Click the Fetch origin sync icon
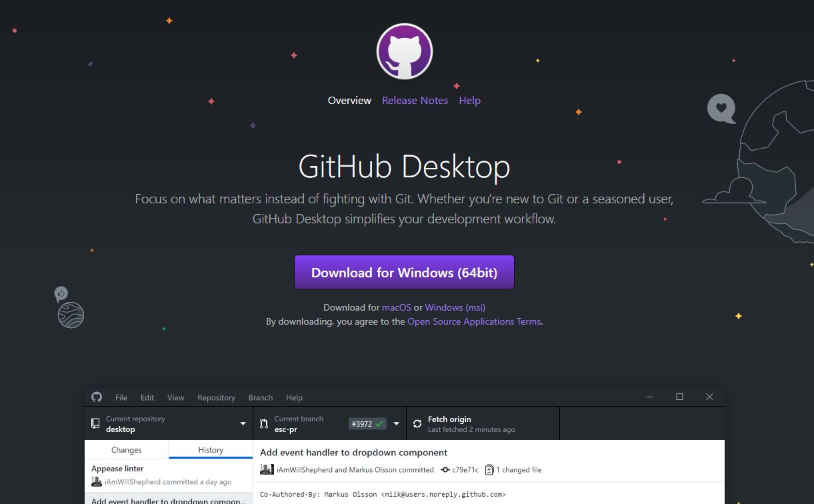 [417, 423]
